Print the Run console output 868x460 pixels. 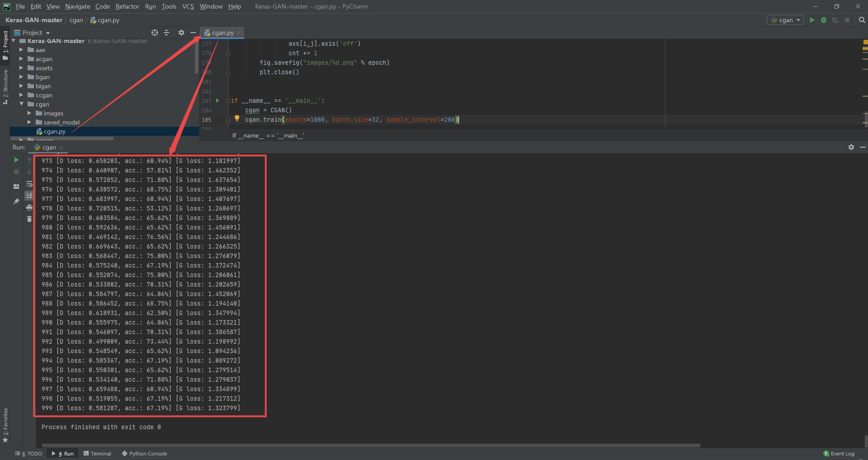click(29, 207)
